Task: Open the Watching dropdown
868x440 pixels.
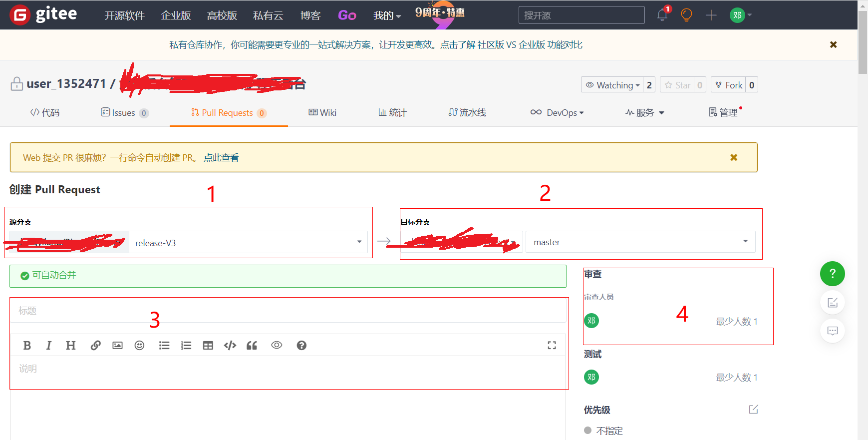Action: (612, 85)
